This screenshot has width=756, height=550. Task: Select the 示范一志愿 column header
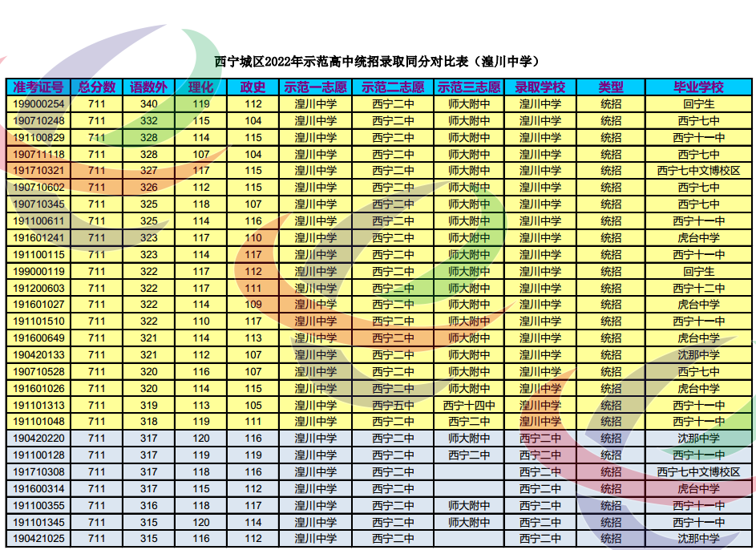point(316,87)
